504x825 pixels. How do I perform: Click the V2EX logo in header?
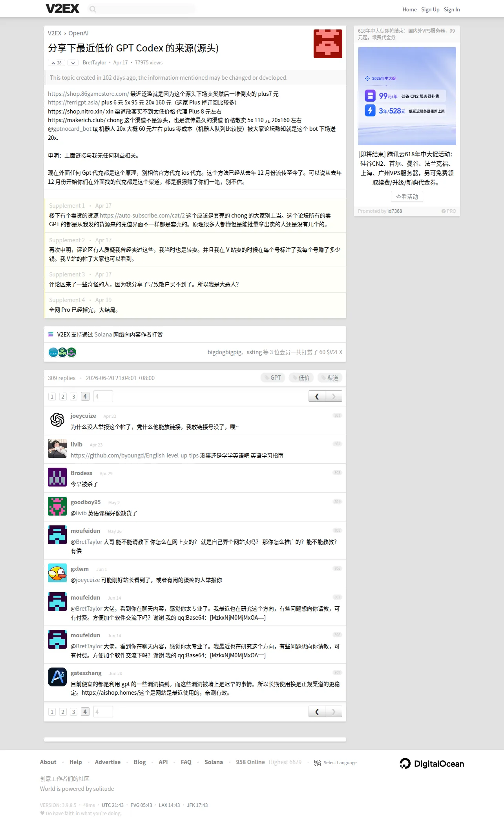point(62,9)
